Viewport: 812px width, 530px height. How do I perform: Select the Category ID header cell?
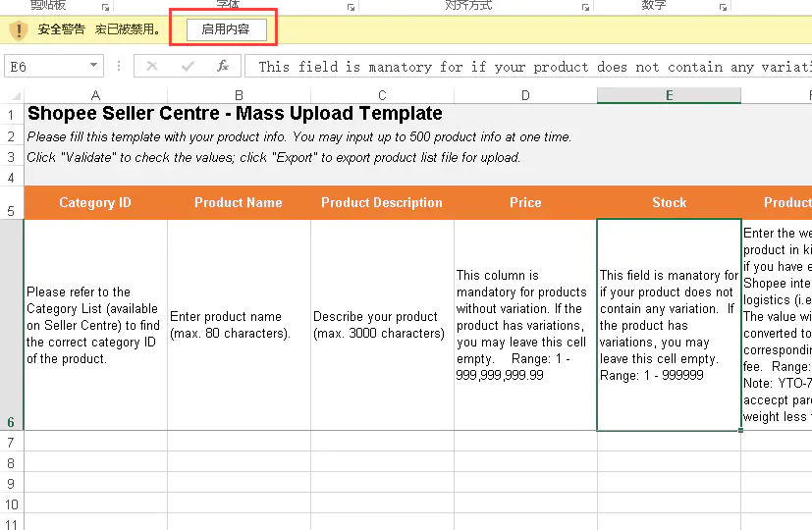coord(95,203)
